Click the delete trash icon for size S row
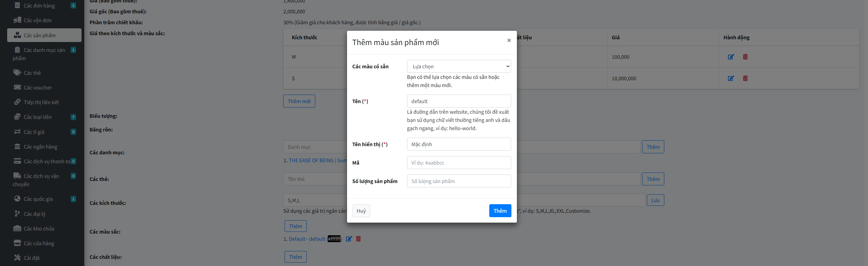 (745, 79)
